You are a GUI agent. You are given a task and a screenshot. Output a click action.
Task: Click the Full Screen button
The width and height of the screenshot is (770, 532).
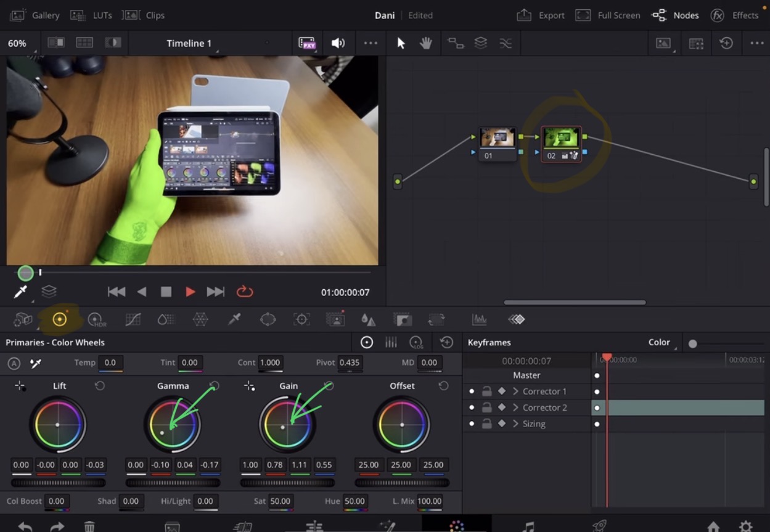coord(608,15)
